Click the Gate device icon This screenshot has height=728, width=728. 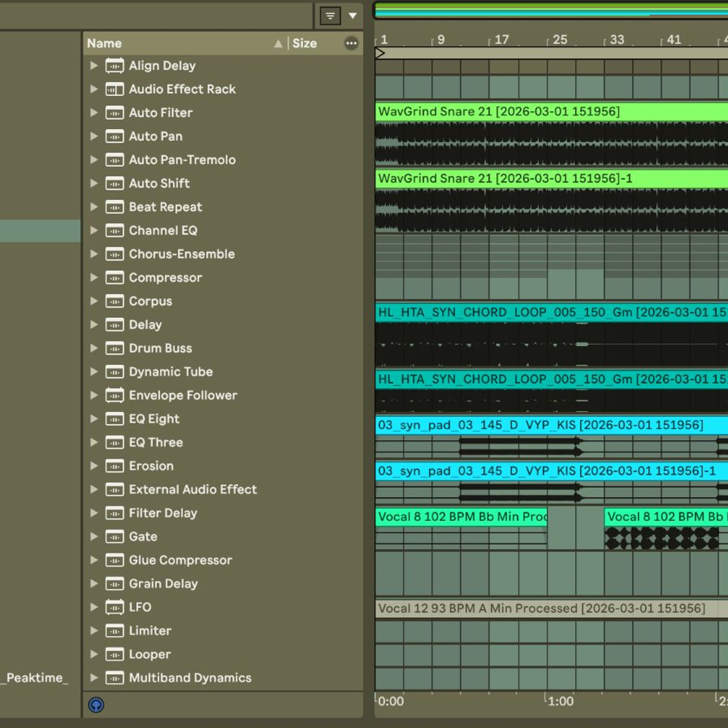coord(115,537)
